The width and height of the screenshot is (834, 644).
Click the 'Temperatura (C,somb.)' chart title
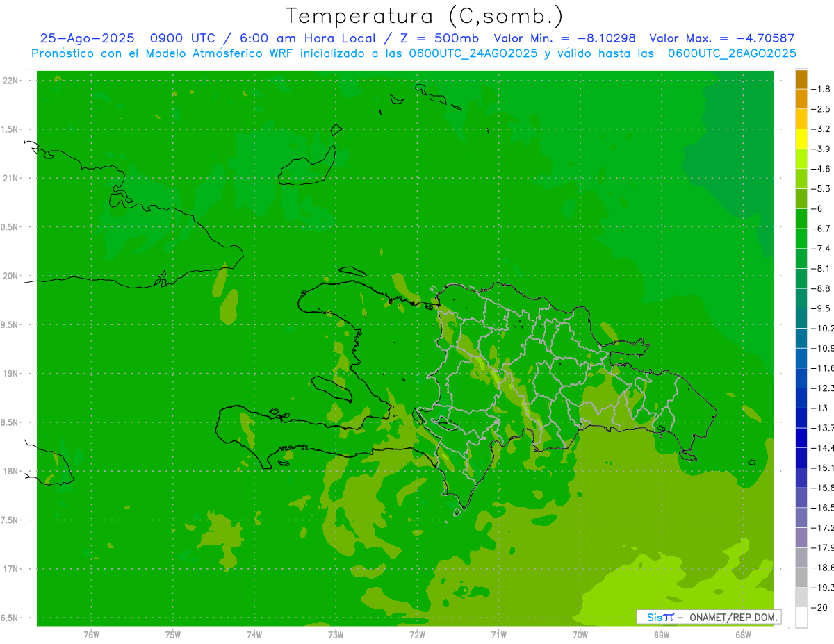point(424,16)
